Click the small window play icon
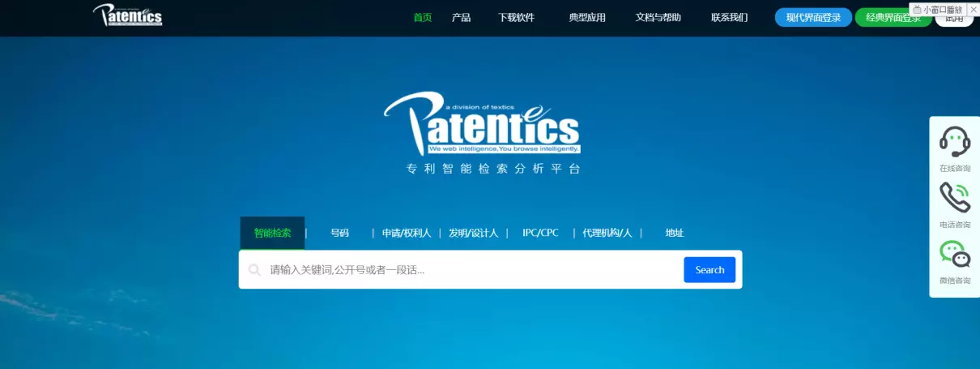The image size is (980, 369). pyautogui.click(x=917, y=10)
